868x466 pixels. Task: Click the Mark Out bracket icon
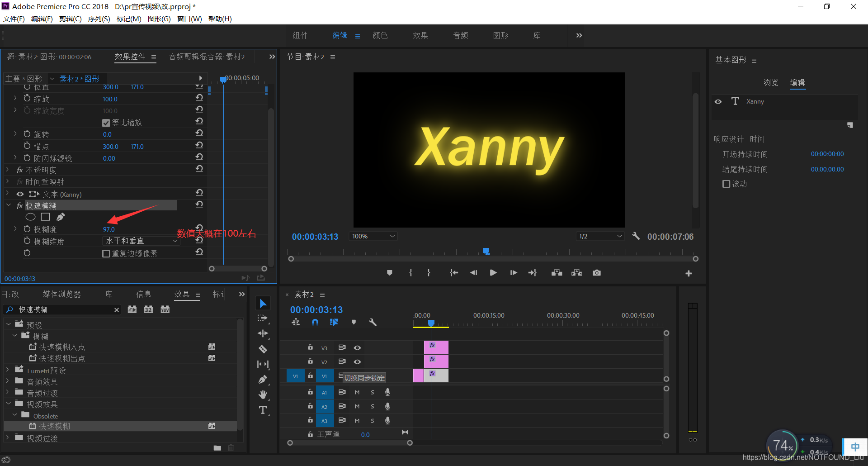point(429,273)
